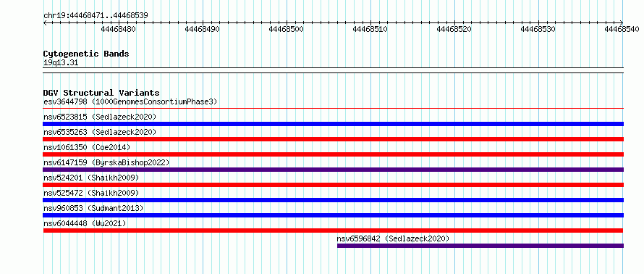Click the short purple nsv6596842 variant bar
Viewport: 644px width, 274px height.
(x=480, y=246)
